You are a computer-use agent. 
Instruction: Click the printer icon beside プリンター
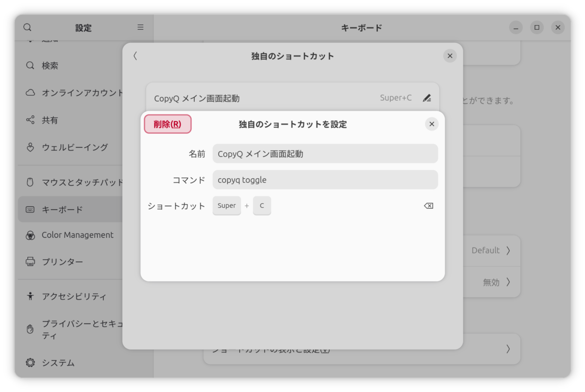[x=30, y=262]
